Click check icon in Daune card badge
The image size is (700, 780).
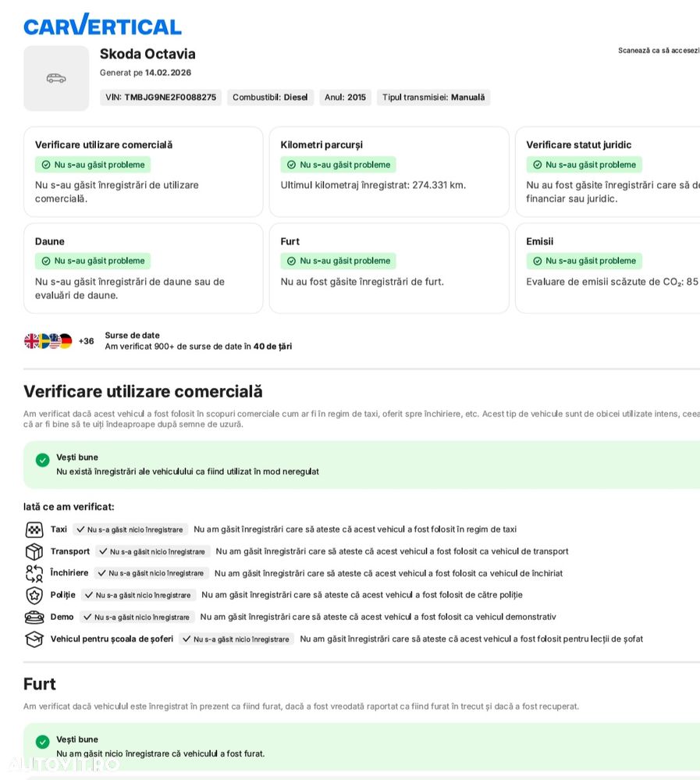click(46, 261)
